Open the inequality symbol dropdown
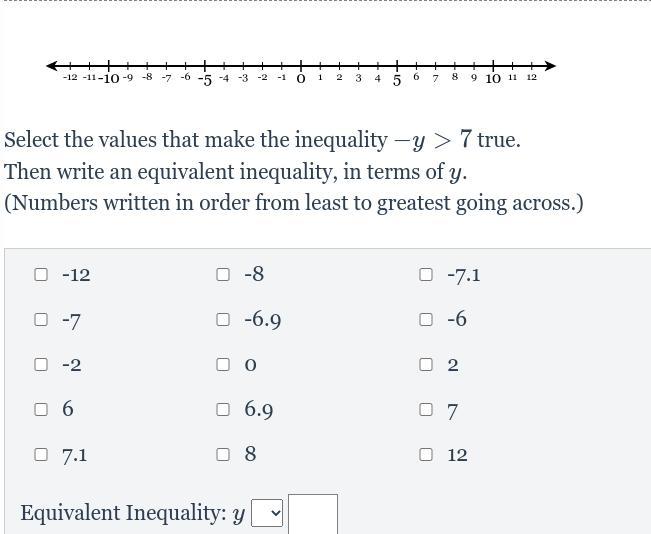651x534 pixels. click(x=267, y=513)
